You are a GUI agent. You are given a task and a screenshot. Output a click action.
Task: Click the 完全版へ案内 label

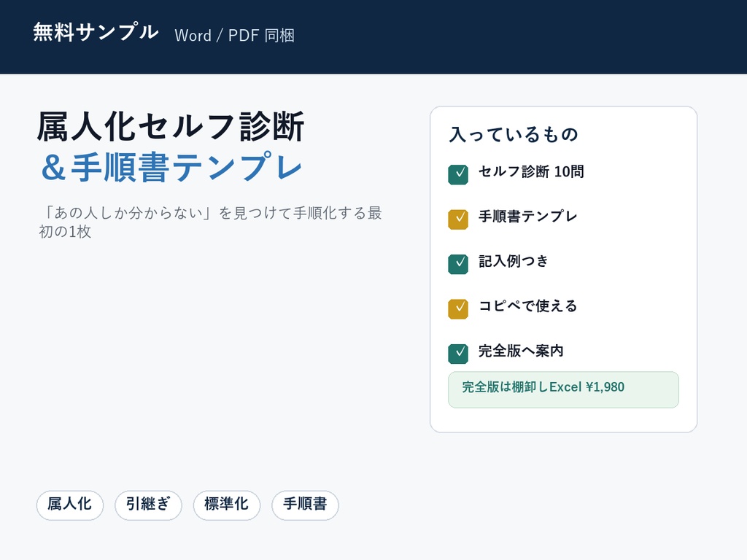521,351
